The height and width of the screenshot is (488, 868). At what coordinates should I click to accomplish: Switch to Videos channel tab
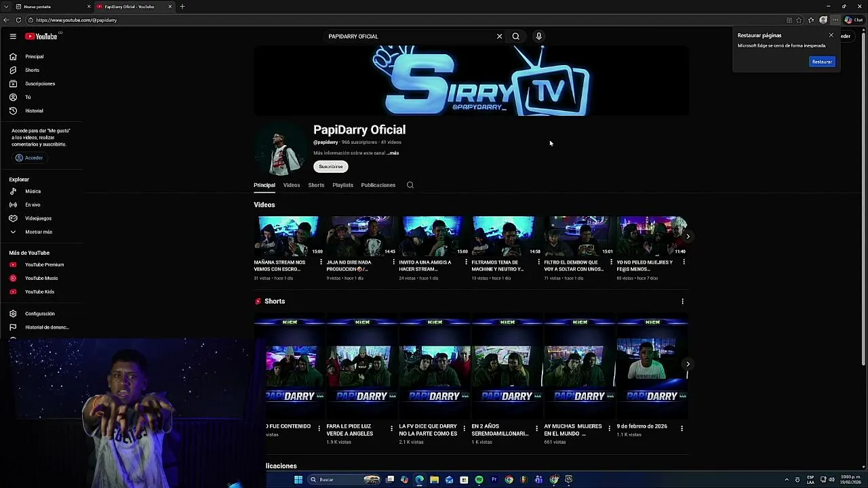coord(292,185)
